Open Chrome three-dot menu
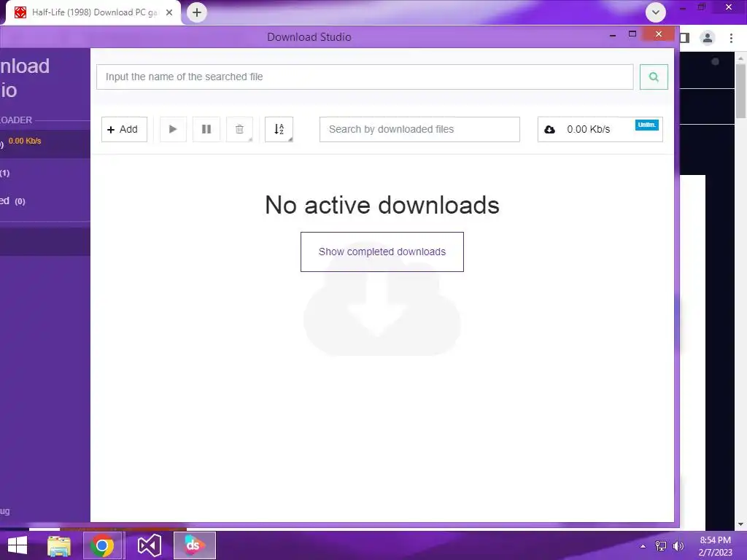Screen dimensions: 747x560 tap(731, 38)
